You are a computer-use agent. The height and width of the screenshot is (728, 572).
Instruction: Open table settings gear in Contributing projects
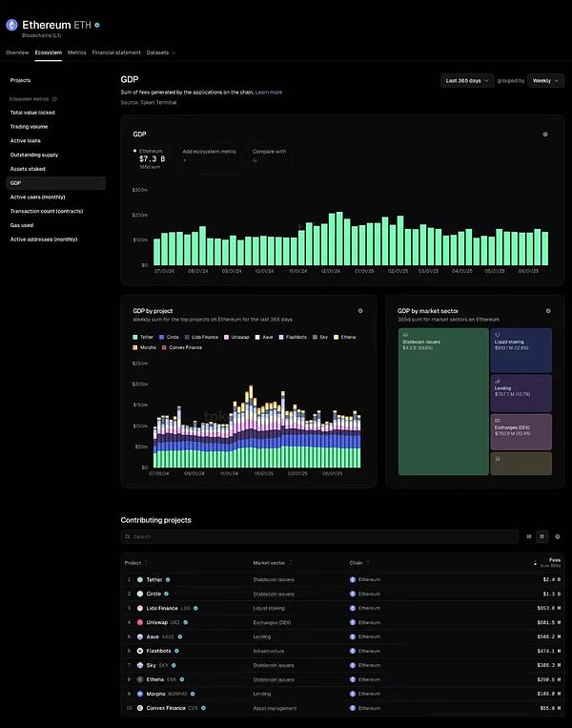pyautogui.click(x=558, y=537)
